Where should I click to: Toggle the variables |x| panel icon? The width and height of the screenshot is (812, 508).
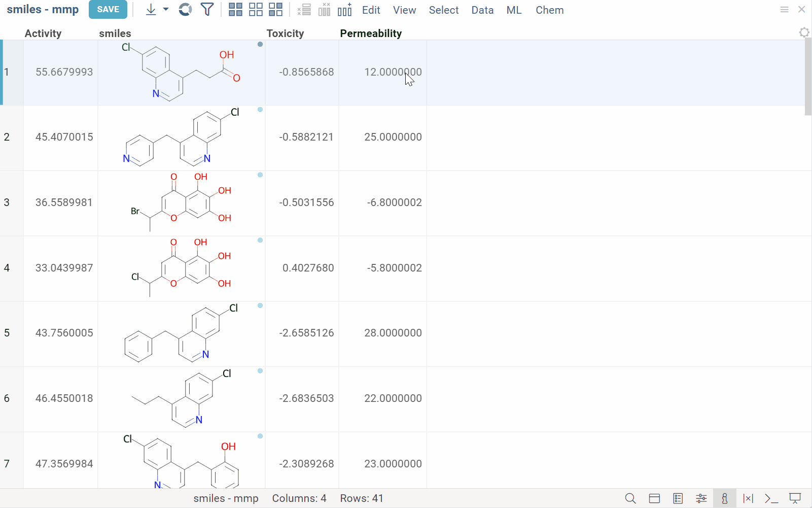point(748,498)
